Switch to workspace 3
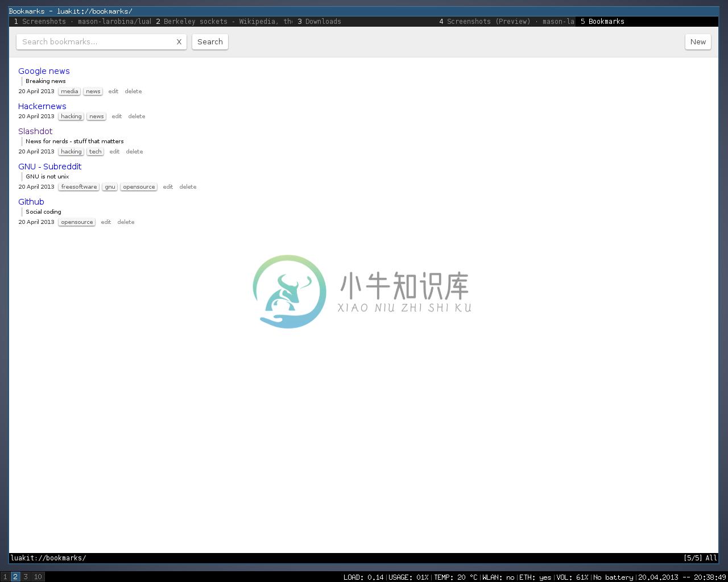The image size is (728, 582). point(26,577)
